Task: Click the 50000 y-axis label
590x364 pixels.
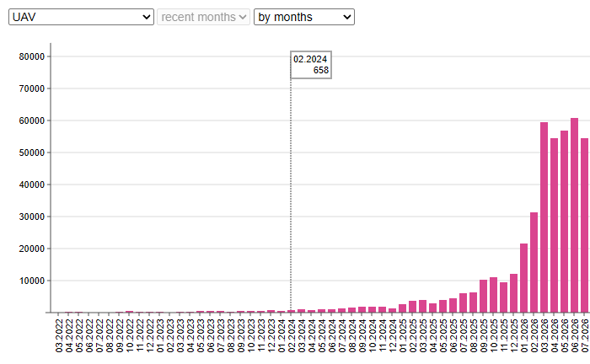Action: pos(32,153)
